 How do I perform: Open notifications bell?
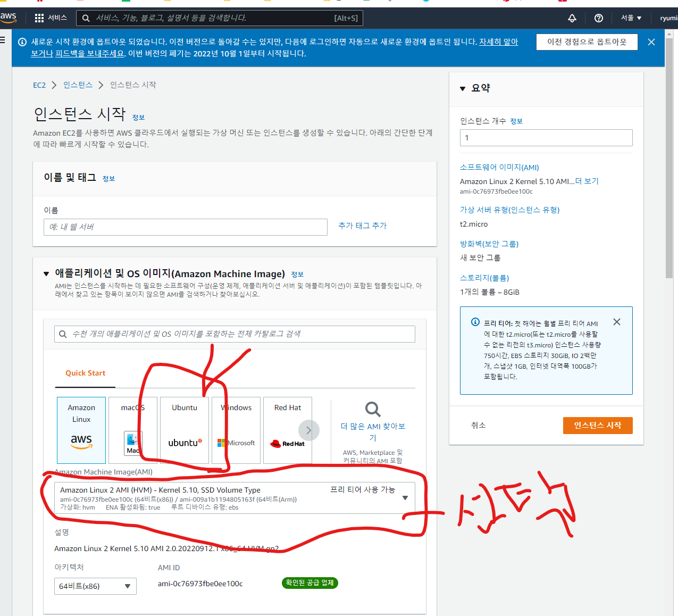(x=572, y=18)
